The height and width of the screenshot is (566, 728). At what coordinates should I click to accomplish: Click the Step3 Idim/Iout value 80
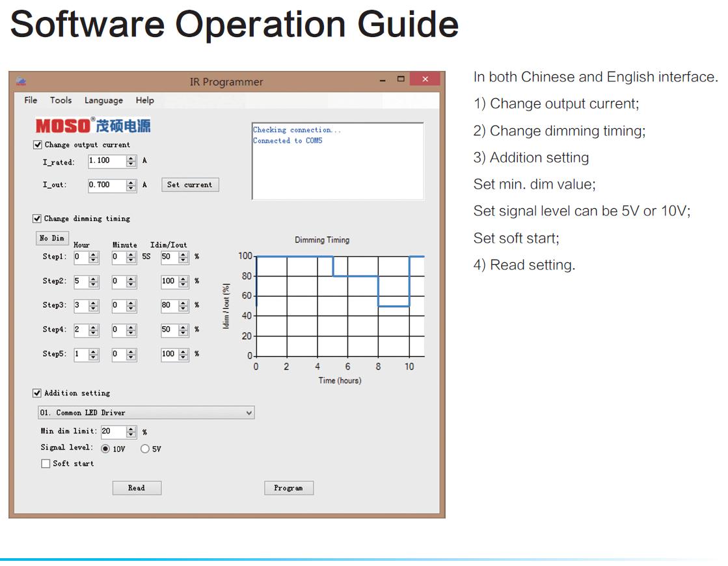(x=170, y=306)
